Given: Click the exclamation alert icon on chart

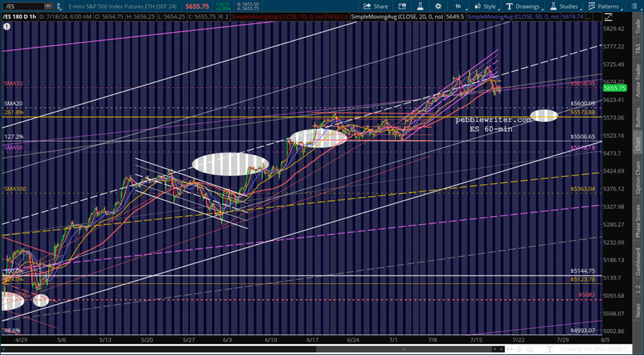Looking at the screenshot, I should [x=7, y=26].
